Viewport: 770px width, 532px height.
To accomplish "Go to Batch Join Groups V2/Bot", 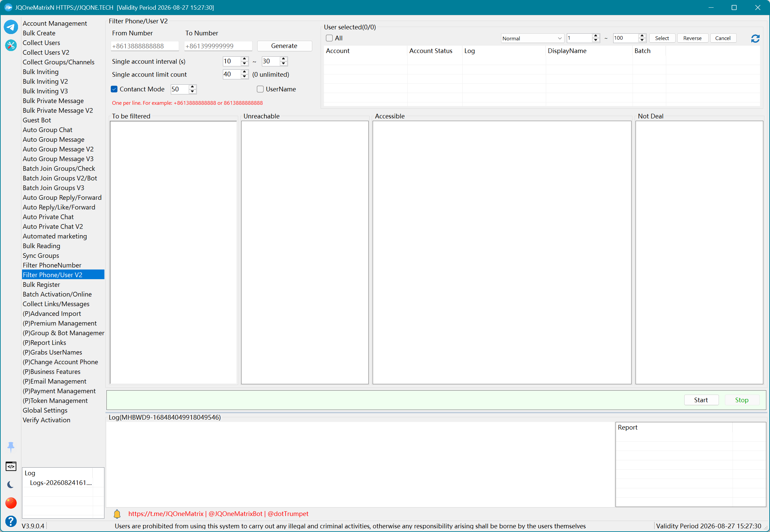I will pos(60,178).
